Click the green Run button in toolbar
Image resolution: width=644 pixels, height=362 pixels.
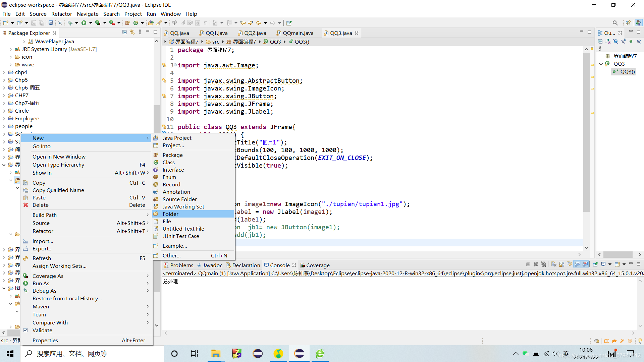(84, 23)
